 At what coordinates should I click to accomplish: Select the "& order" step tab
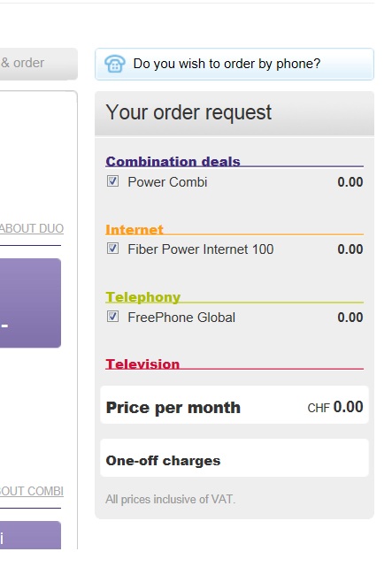click(x=39, y=64)
